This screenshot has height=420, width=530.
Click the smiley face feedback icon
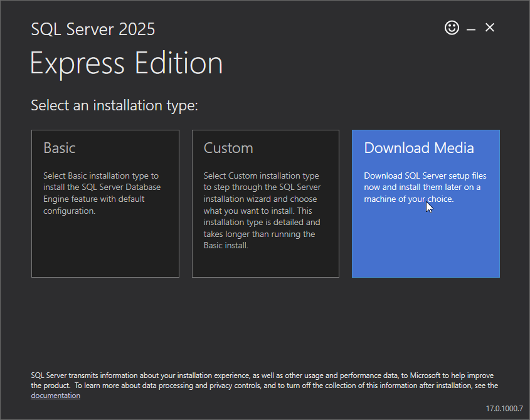[x=452, y=28]
